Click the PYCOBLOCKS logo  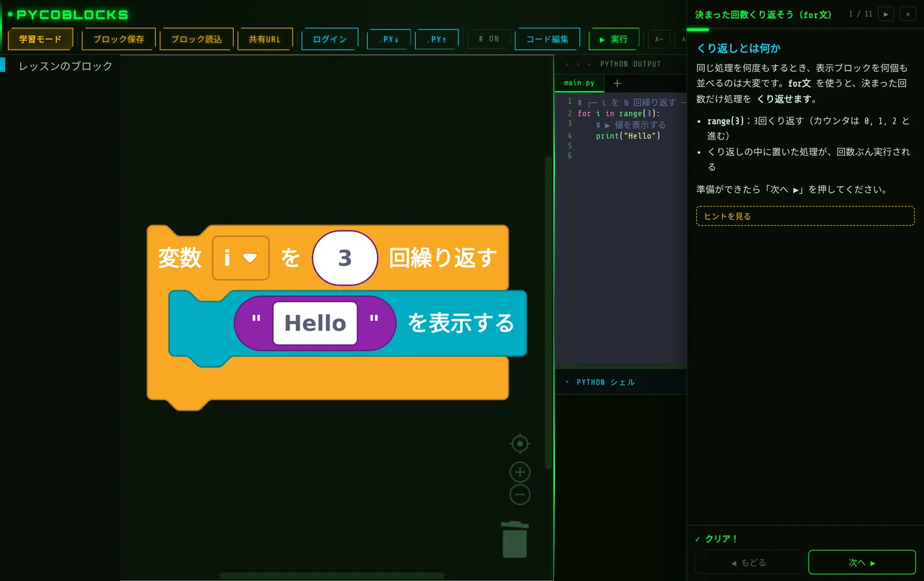(68, 15)
